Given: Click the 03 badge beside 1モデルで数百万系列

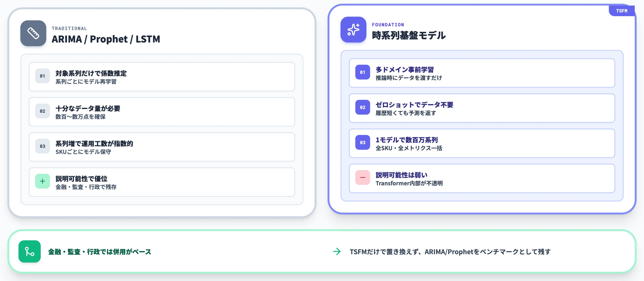Looking at the screenshot, I should (x=362, y=142).
